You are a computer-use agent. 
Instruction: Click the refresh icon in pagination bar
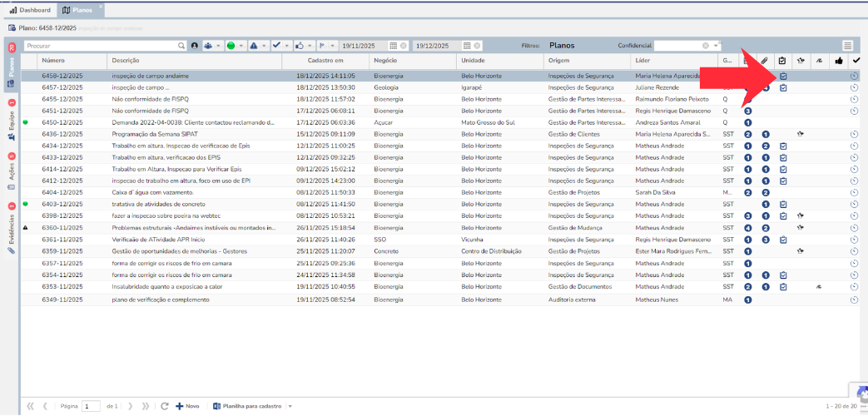[x=165, y=406]
